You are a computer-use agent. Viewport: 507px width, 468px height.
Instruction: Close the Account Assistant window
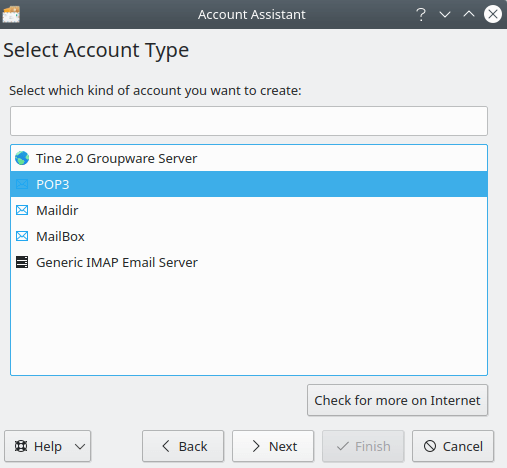coord(493,14)
